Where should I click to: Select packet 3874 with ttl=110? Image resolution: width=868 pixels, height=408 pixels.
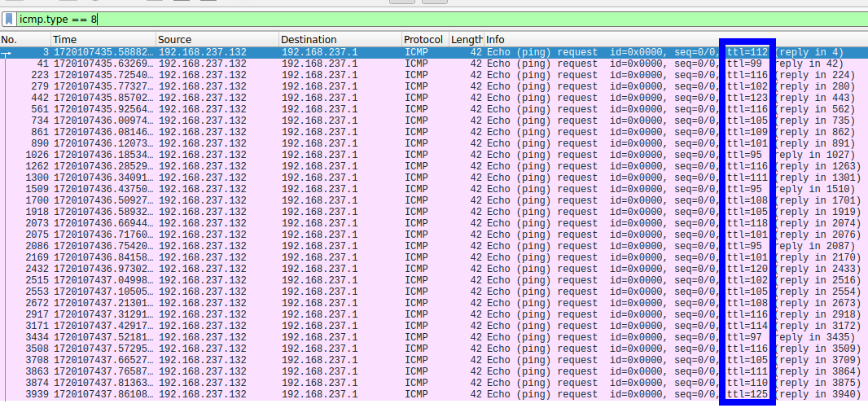pos(434,382)
